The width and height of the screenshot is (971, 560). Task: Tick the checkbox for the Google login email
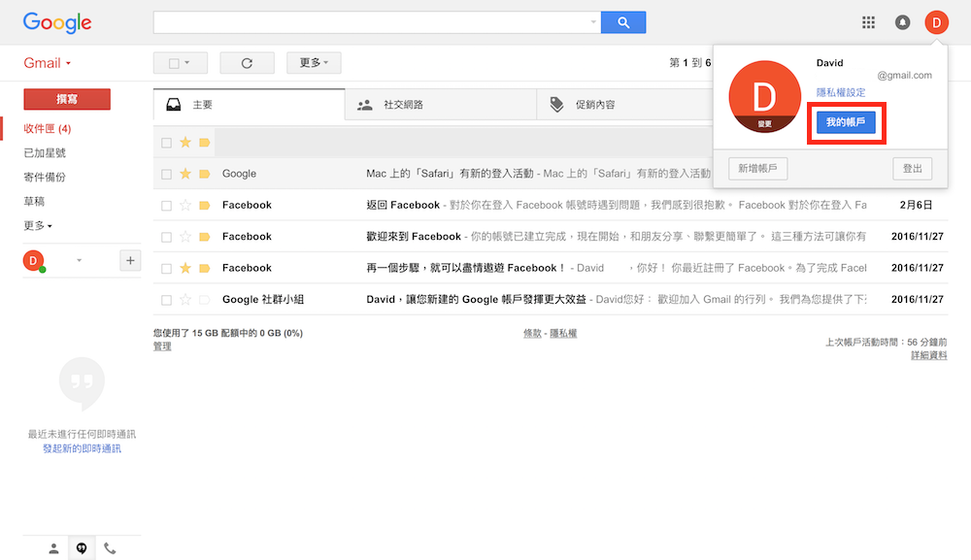click(x=166, y=174)
